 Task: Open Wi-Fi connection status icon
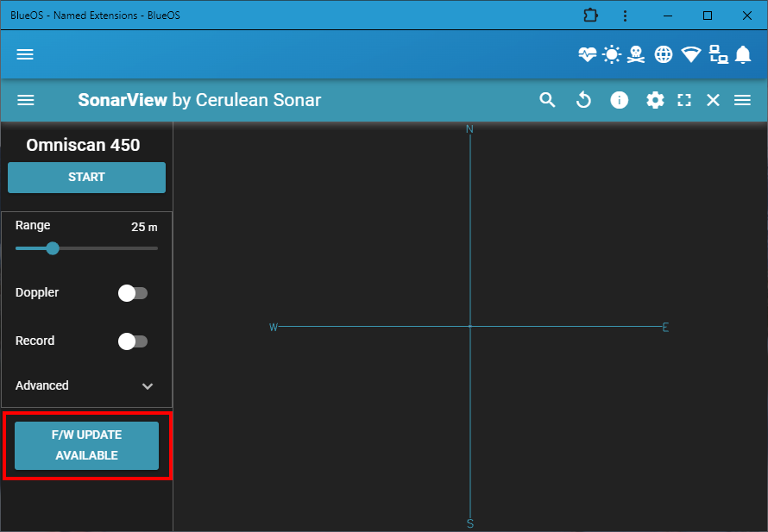[691, 53]
